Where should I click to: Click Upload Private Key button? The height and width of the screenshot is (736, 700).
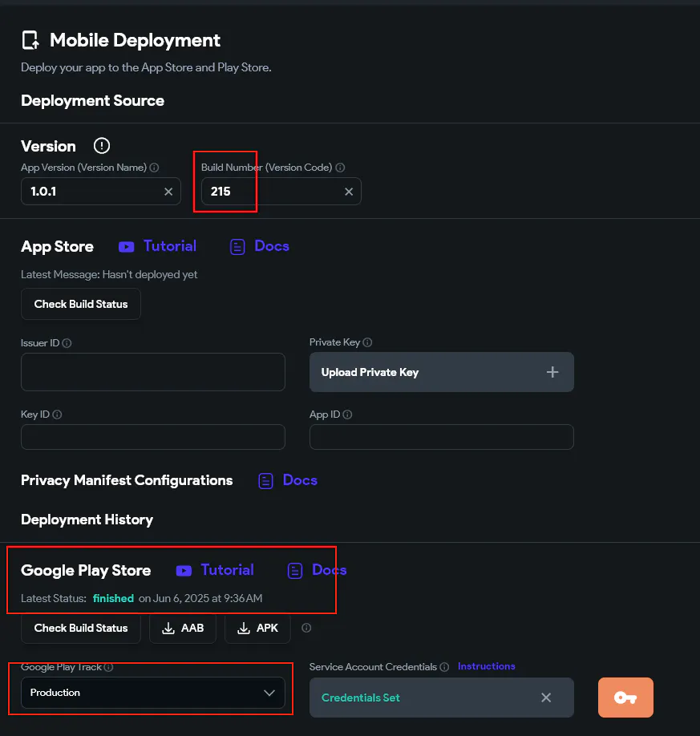(441, 372)
